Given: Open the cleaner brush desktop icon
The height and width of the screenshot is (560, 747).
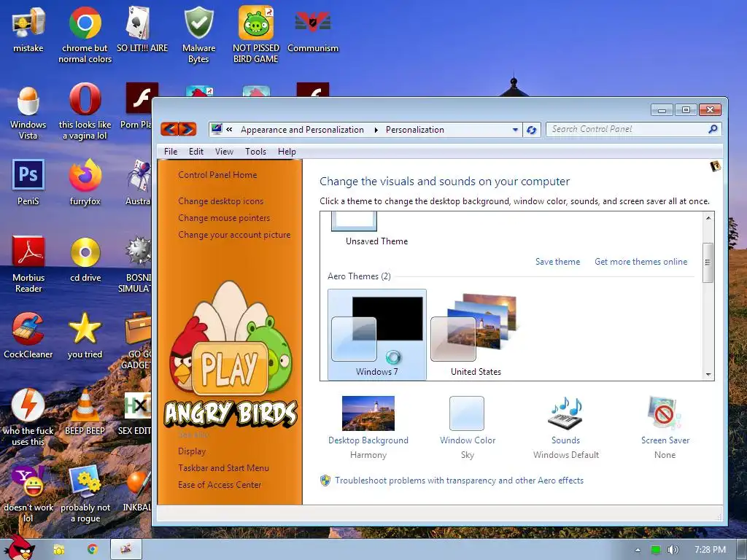Looking at the screenshot, I should point(28,335).
